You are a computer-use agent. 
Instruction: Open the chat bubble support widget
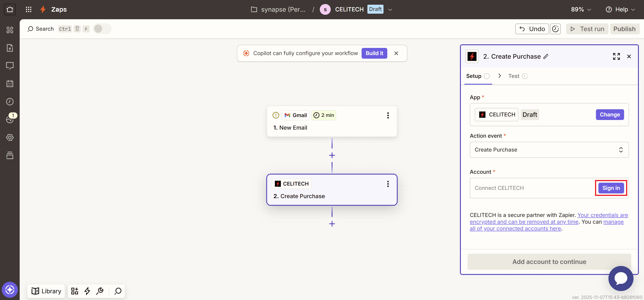[621, 278]
